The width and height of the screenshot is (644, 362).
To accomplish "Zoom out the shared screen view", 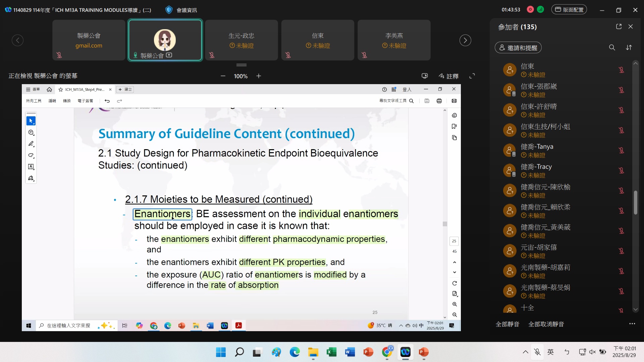I will point(223,76).
